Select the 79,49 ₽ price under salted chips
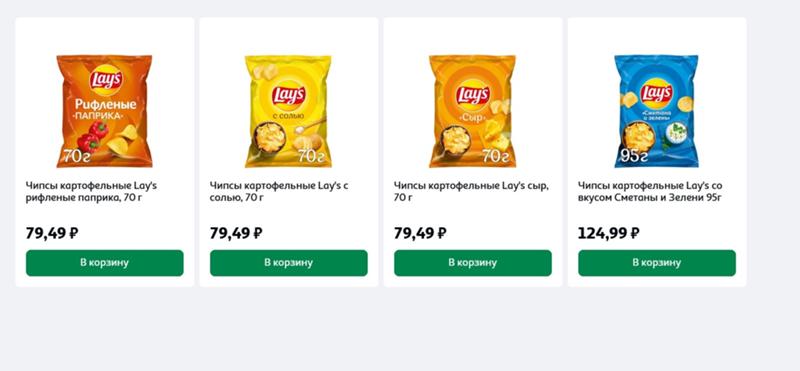 pos(236,233)
